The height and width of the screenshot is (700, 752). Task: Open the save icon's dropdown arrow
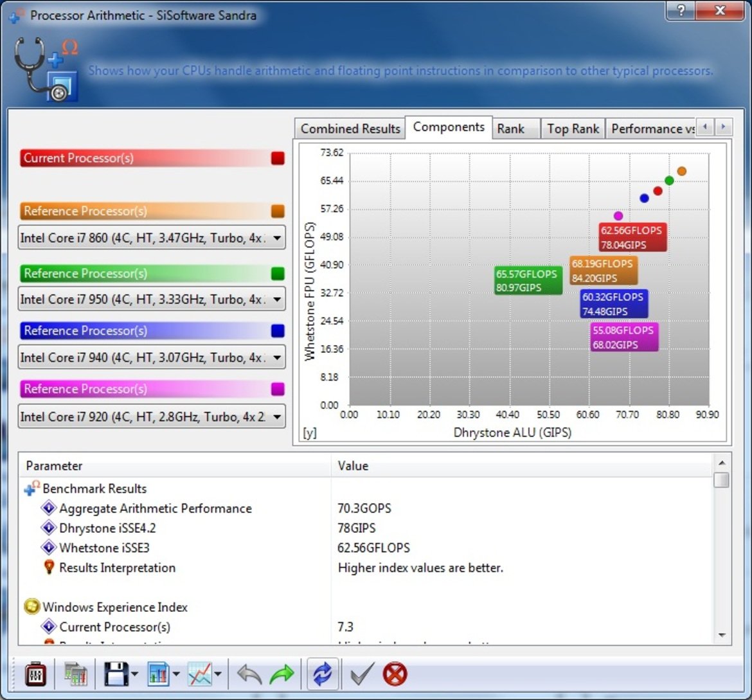pyautogui.click(x=134, y=674)
